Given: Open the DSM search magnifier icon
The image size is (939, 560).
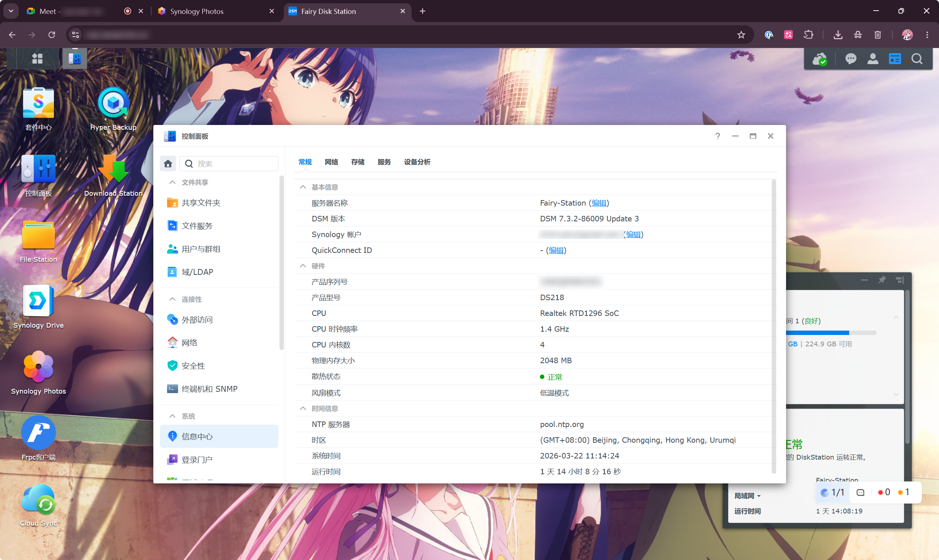Looking at the screenshot, I should pos(917,59).
